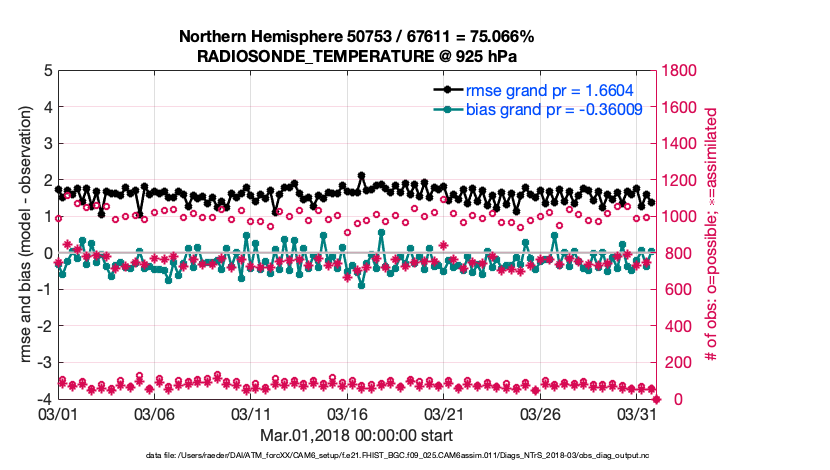
Task: Click the Mar.01,2018 00:00:00 start x-axis label
Action: pyautogui.click(x=356, y=435)
